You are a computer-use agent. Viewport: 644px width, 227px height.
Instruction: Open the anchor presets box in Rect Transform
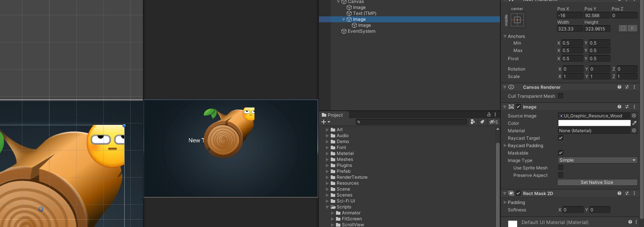point(517,20)
